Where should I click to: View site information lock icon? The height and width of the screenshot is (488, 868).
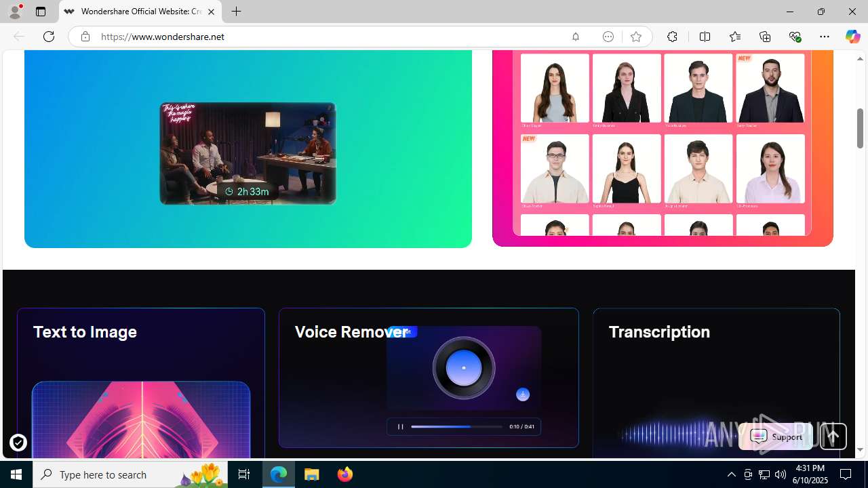tap(85, 37)
